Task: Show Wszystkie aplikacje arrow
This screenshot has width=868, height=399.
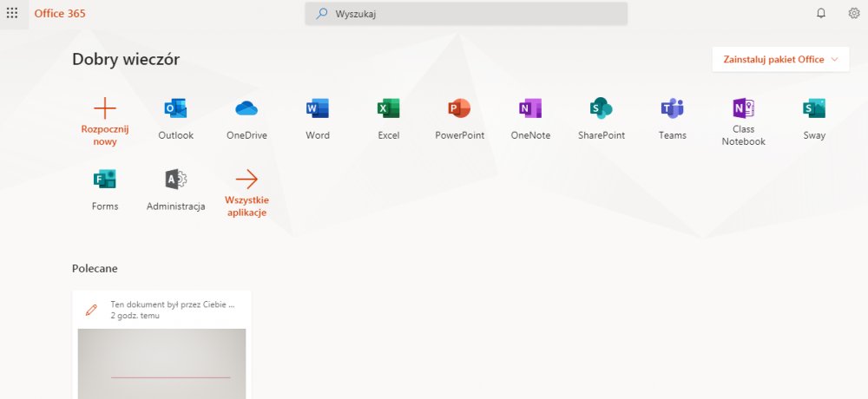Action: click(247, 180)
